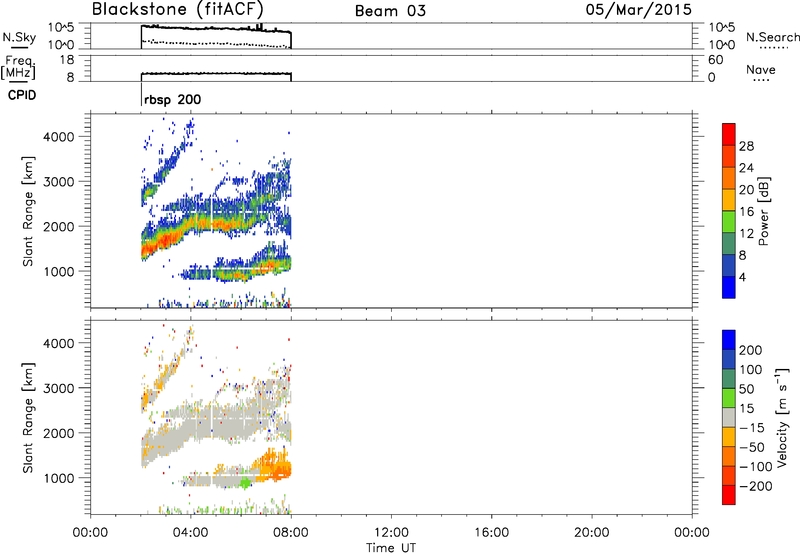Click the Nave legend label

(761, 69)
